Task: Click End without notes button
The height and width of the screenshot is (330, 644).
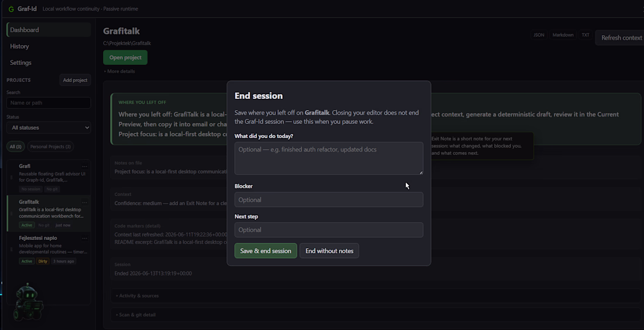Action: tap(330, 251)
